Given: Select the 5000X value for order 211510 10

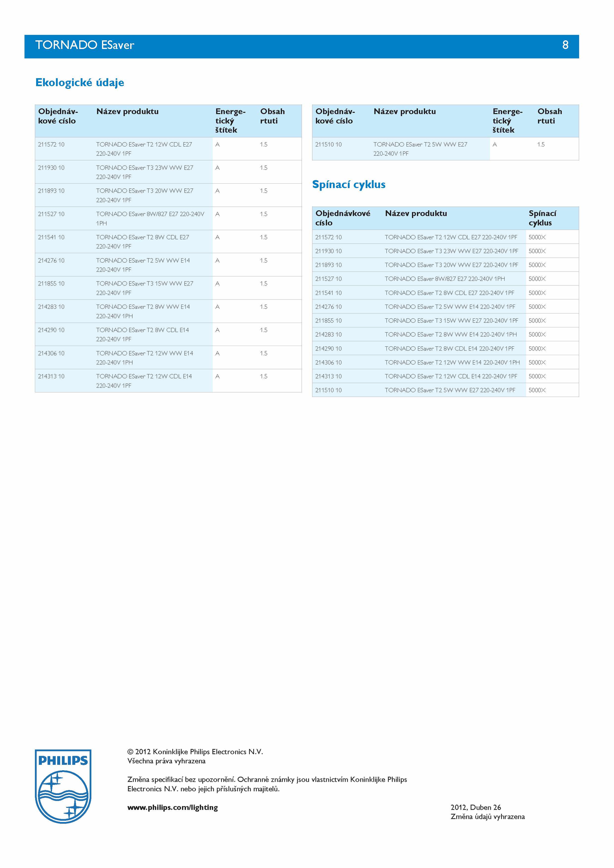Looking at the screenshot, I should (x=536, y=390).
